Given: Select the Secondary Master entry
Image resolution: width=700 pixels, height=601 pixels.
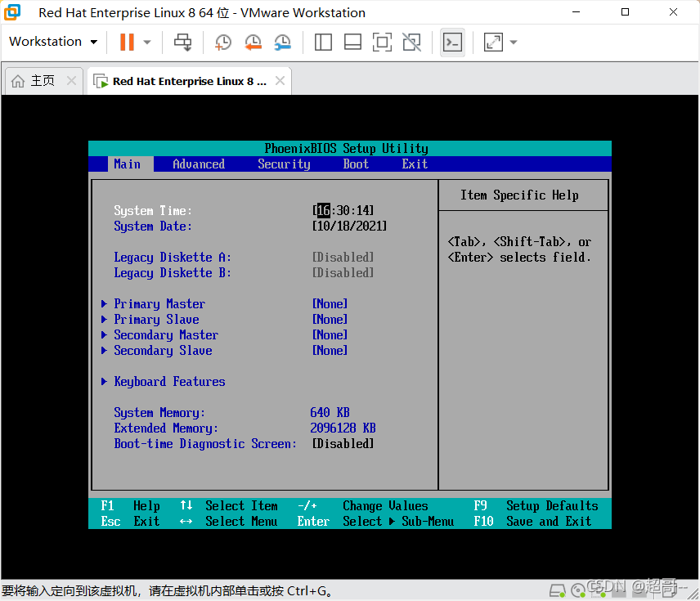Looking at the screenshot, I should [166, 335].
